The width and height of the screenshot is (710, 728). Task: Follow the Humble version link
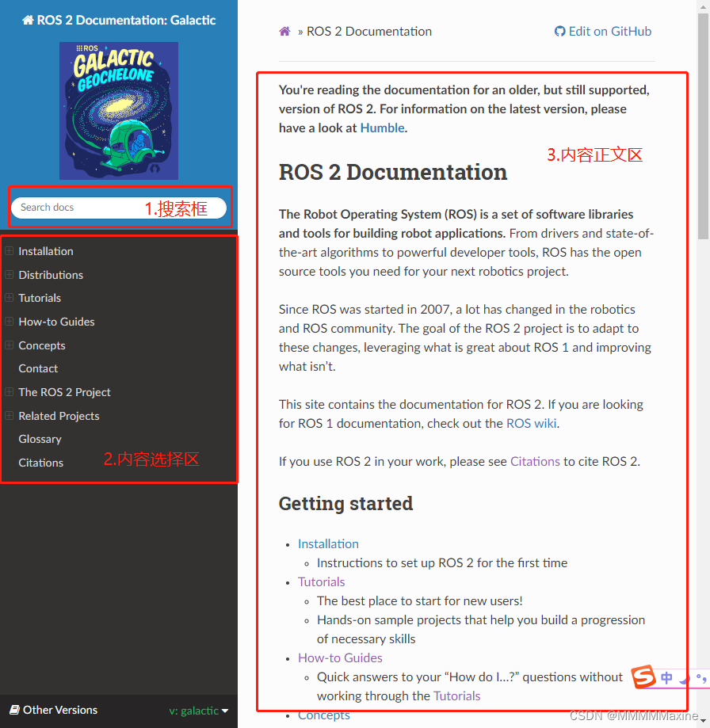pyautogui.click(x=382, y=128)
